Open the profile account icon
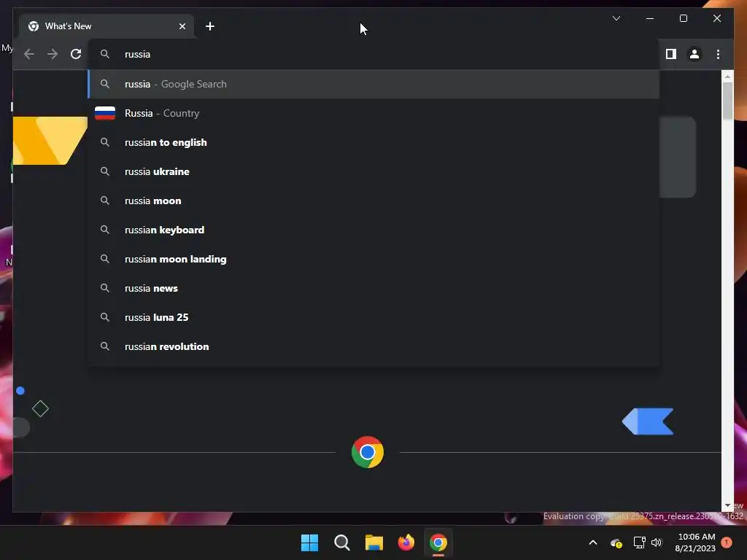Viewport: 747px width, 560px height. click(694, 54)
